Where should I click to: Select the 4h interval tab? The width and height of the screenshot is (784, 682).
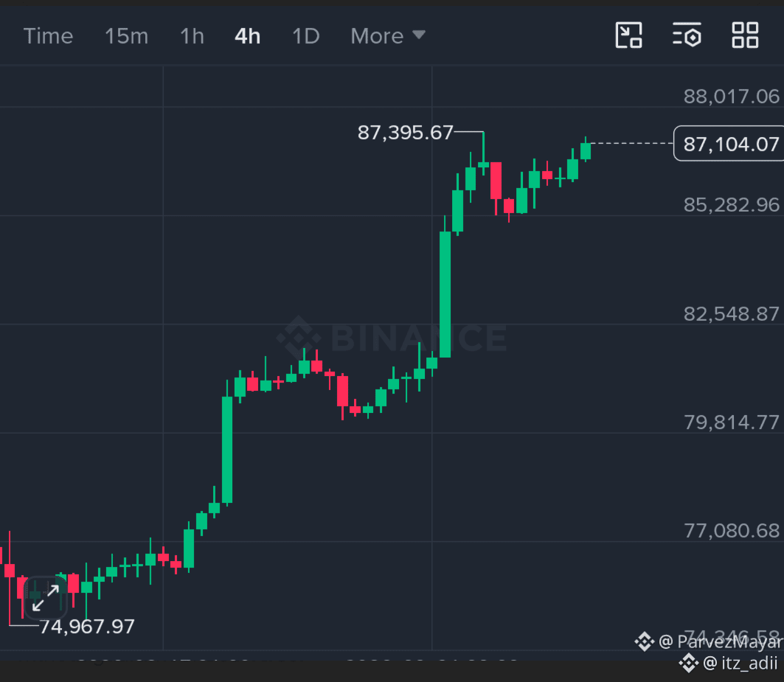pos(248,36)
